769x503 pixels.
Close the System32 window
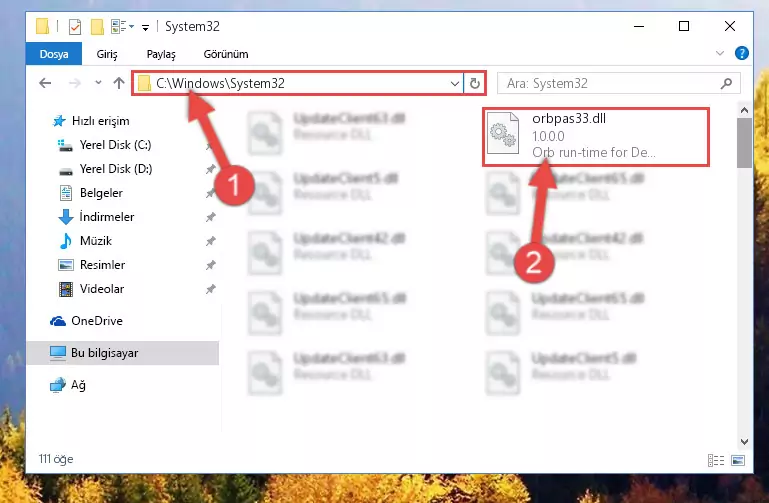click(x=730, y=26)
